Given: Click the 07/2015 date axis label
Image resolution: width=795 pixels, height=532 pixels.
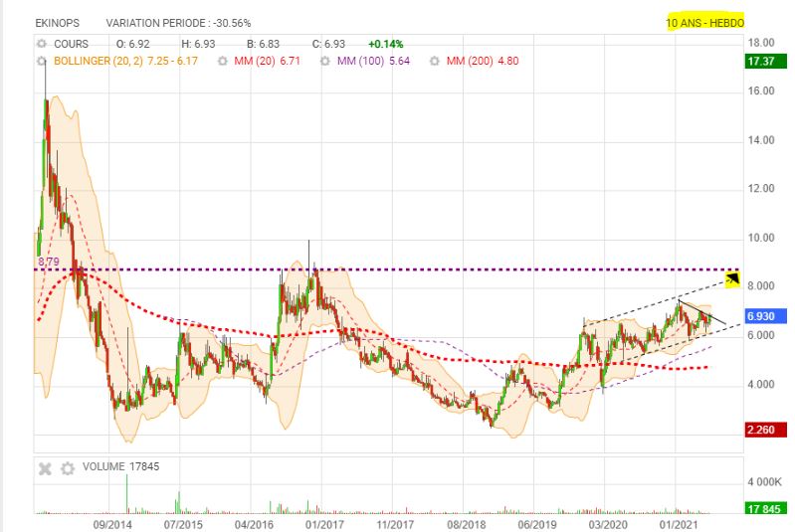Looking at the screenshot, I should pyautogui.click(x=183, y=525).
